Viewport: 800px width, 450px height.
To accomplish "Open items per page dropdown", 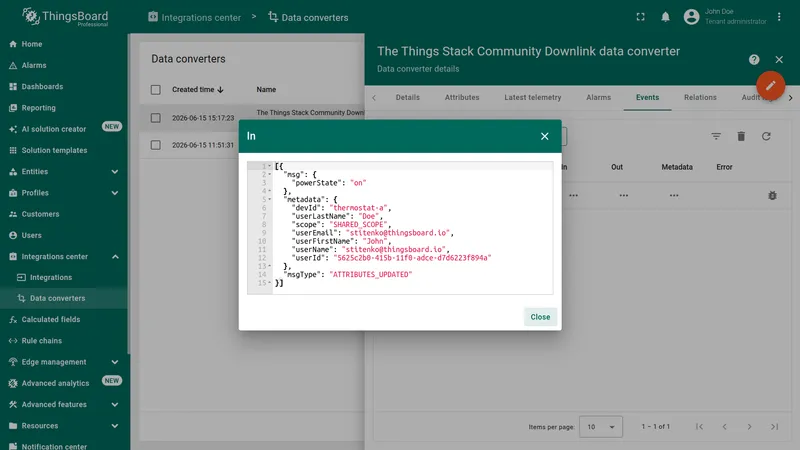I will [x=601, y=427].
